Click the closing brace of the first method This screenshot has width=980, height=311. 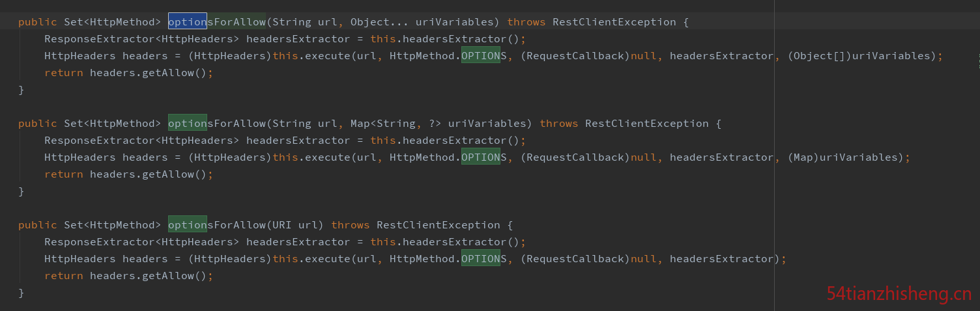22,90
